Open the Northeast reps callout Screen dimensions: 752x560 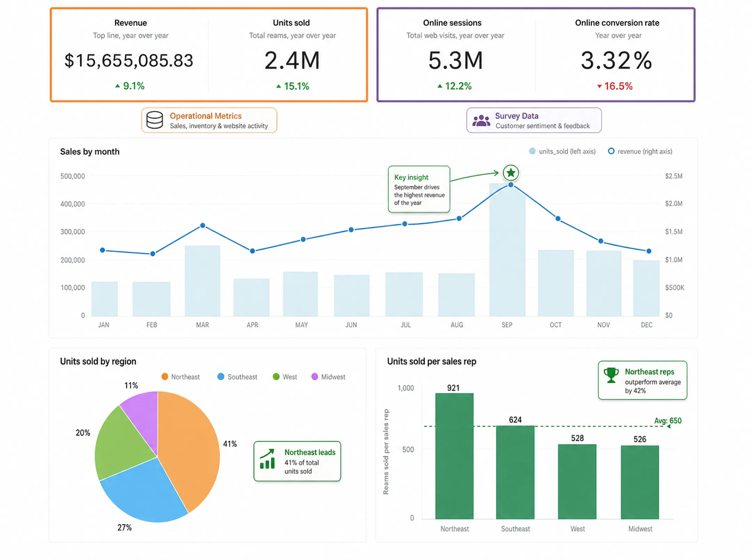tap(642, 380)
